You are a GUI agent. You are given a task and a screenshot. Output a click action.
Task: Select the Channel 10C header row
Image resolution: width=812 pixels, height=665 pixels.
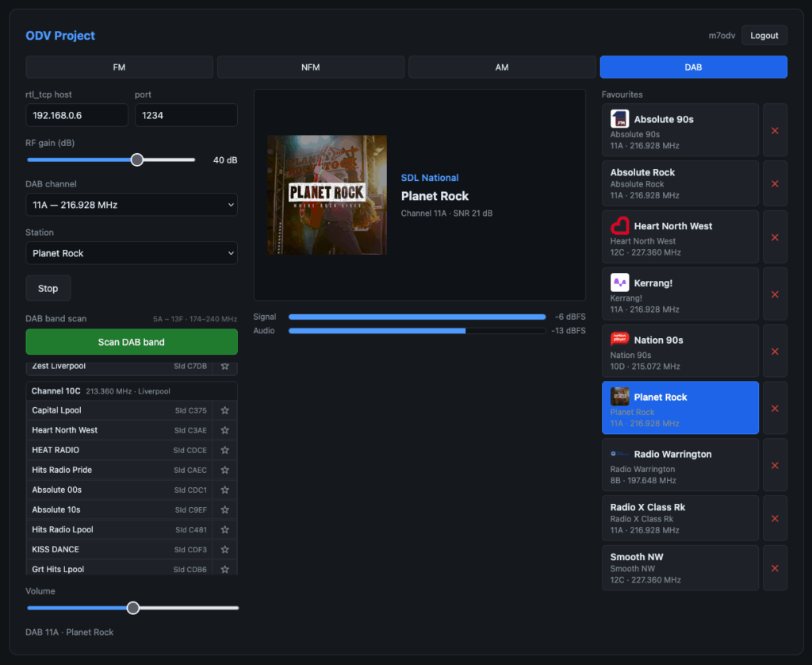tap(132, 390)
